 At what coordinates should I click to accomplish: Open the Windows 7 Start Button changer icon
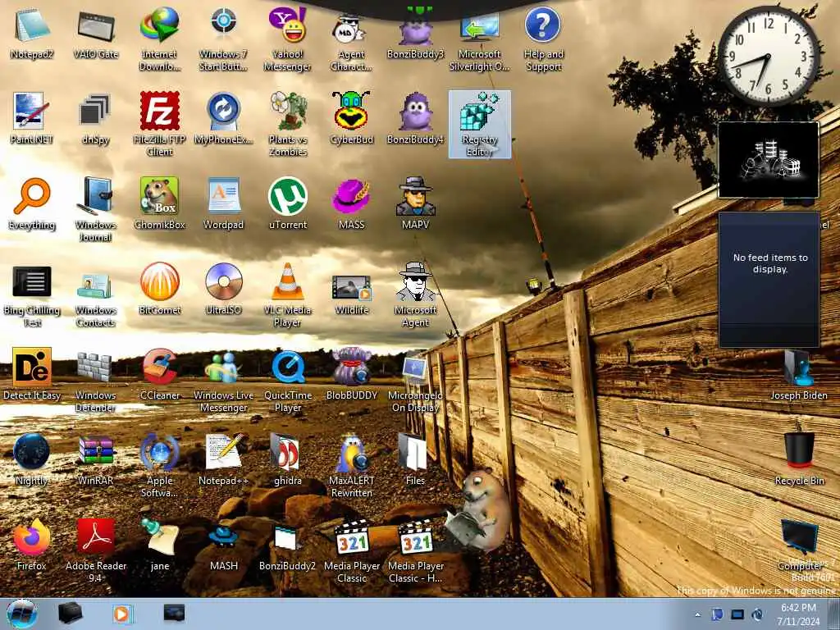pyautogui.click(x=224, y=40)
